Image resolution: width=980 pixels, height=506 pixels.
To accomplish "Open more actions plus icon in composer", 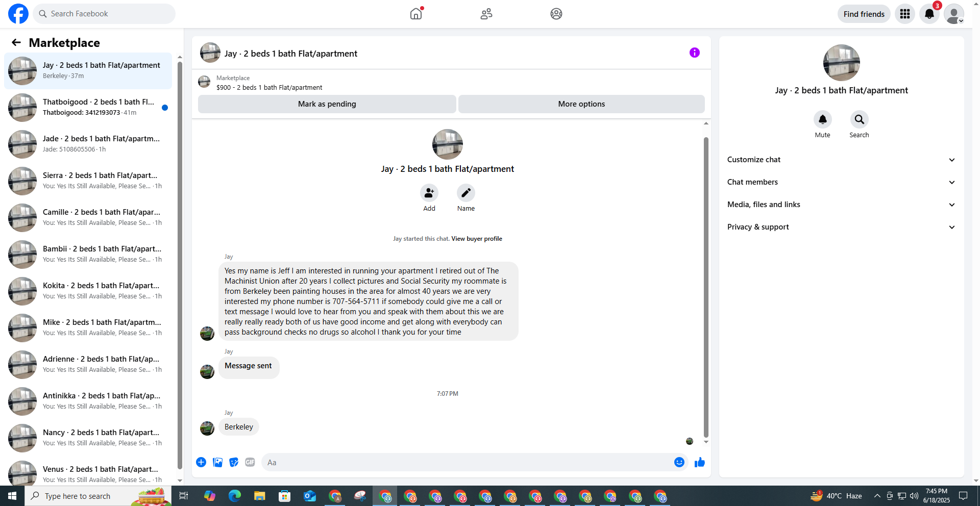I will [201, 462].
